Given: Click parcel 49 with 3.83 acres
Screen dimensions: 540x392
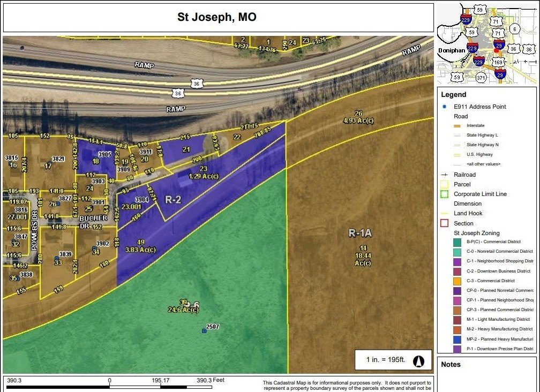Looking at the screenshot, I should (x=140, y=246).
